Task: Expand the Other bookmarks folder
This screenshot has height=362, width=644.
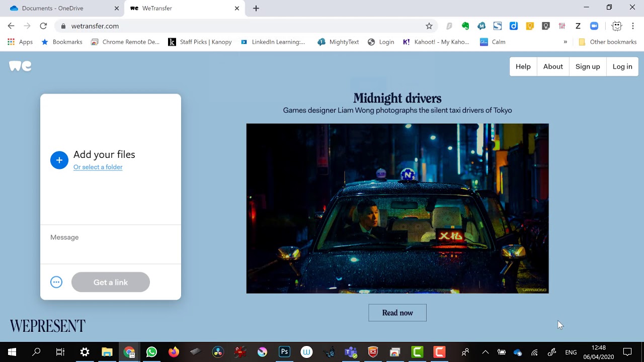Action: pos(607,42)
